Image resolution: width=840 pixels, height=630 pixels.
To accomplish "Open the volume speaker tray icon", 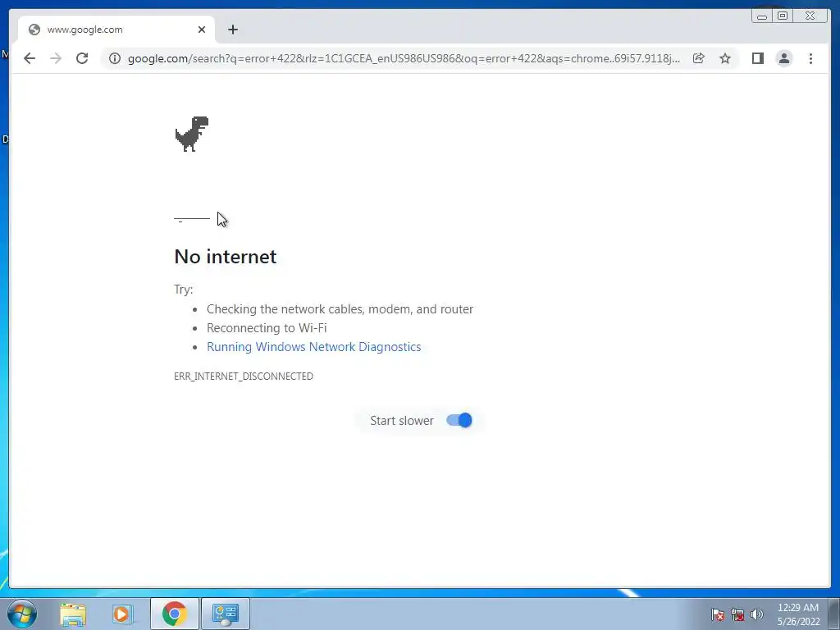I will click(x=757, y=614).
